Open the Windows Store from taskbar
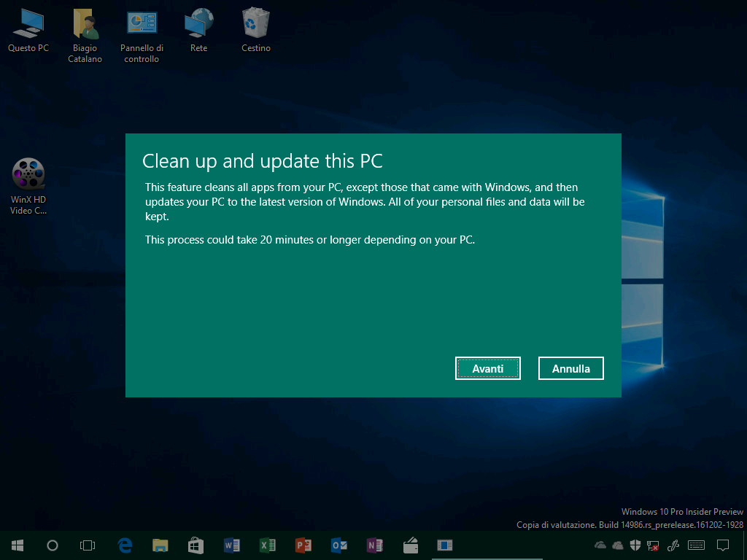This screenshot has height=560, width=747. tap(196, 545)
